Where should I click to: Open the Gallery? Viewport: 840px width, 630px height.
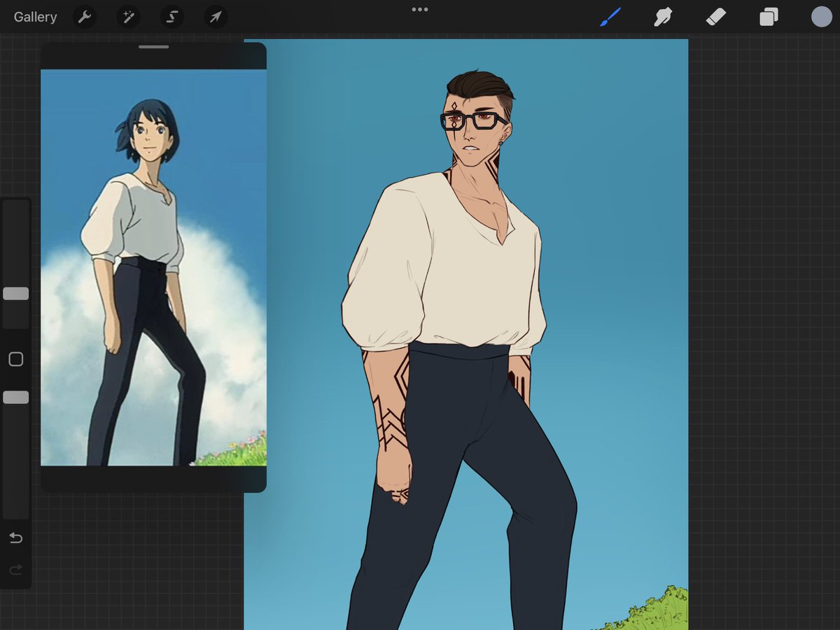[x=35, y=17]
